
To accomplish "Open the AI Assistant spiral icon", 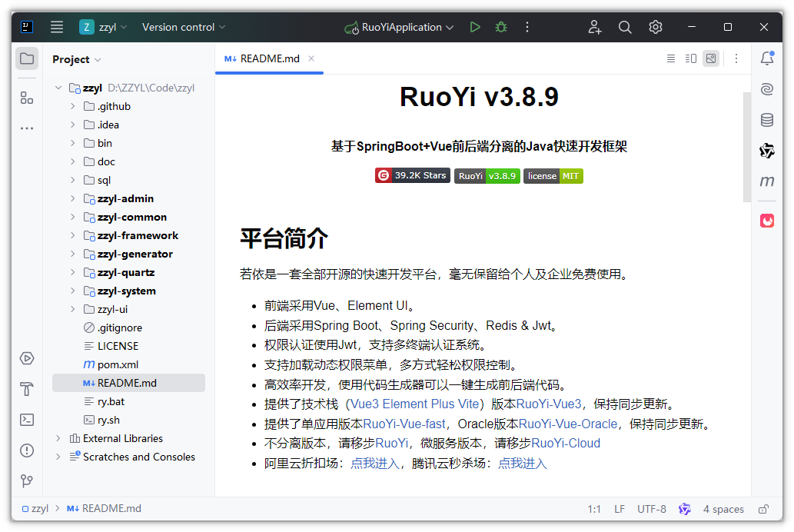I will tap(767, 89).
